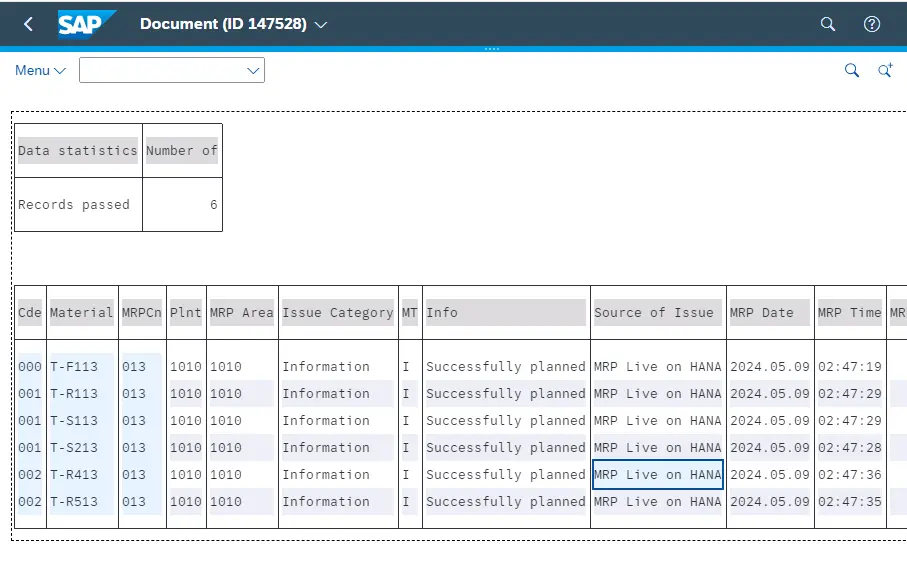Open the Menu dropdown
The image size is (907, 563).
[x=40, y=70]
